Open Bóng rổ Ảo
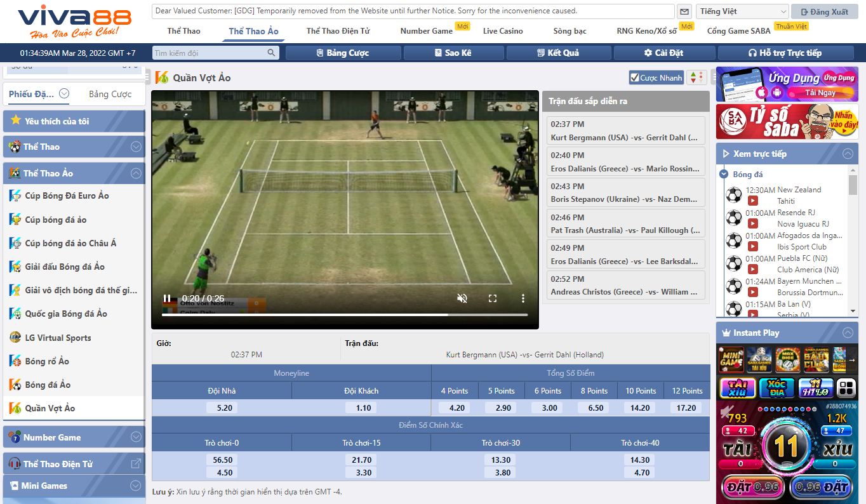 click(47, 361)
